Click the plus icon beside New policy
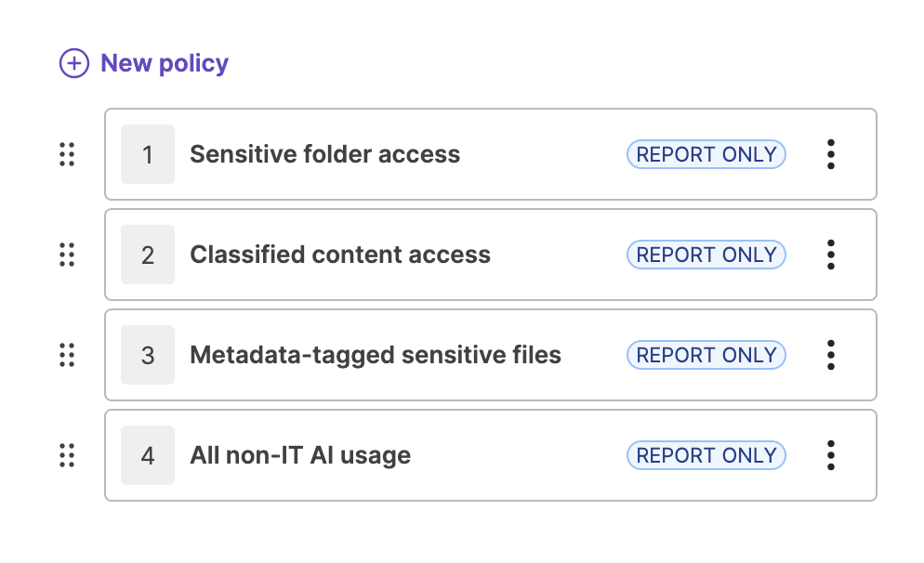 coord(73,63)
